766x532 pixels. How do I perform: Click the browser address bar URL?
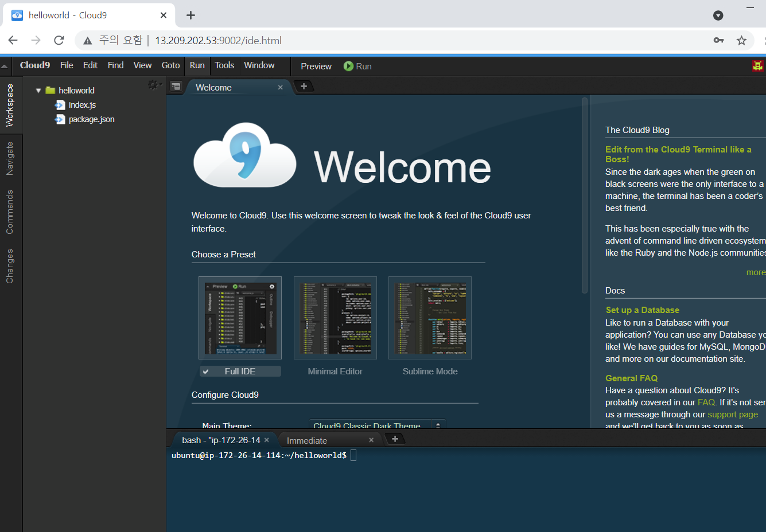(218, 41)
